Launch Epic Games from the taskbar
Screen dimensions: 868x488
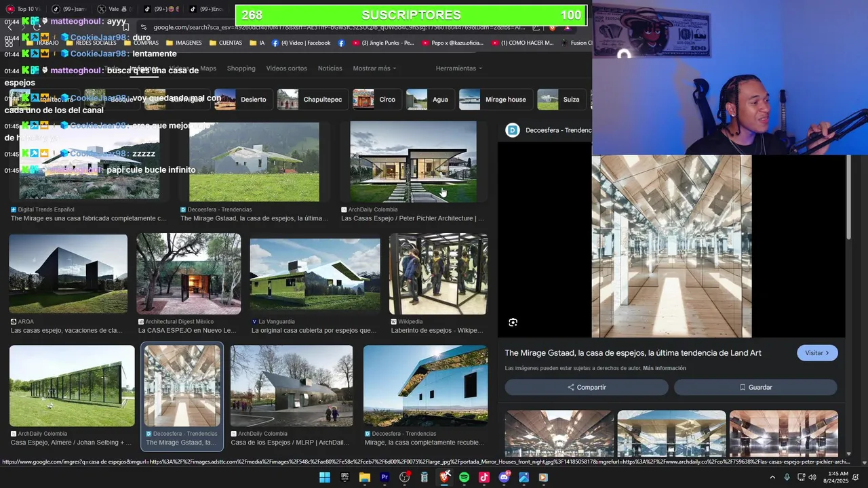[x=344, y=477]
